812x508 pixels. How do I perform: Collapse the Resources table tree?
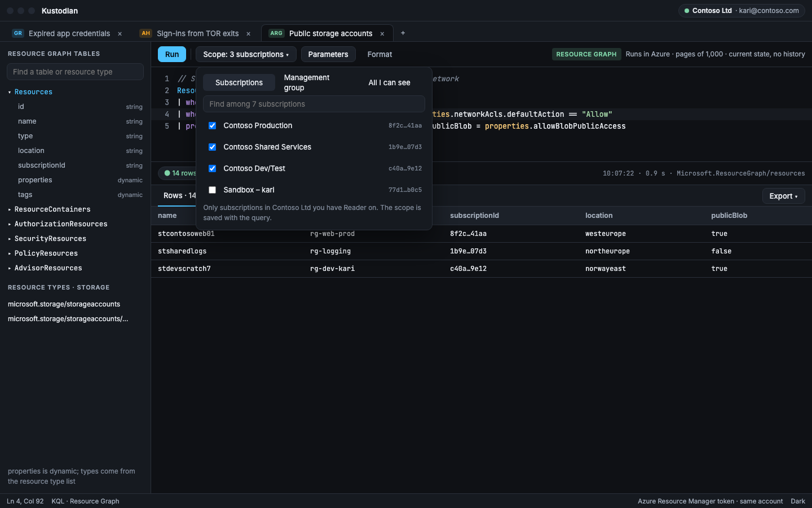pyautogui.click(x=10, y=92)
